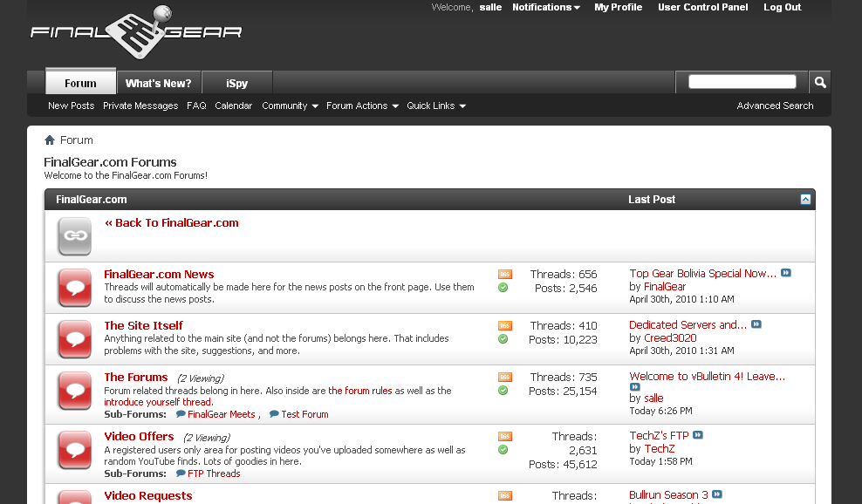Open Dedicated Servers and... thread
The height and width of the screenshot is (504, 862).
click(x=688, y=325)
